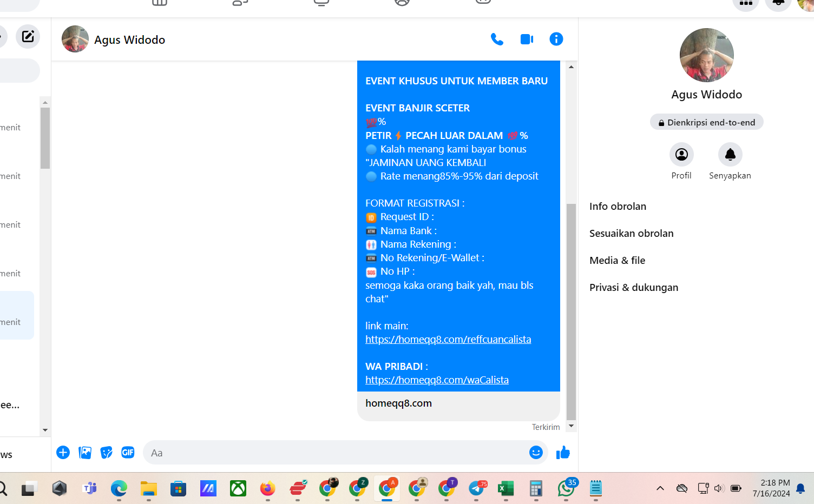Show hidden system tray icons
This screenshot has width=814, height=504.
660,488
